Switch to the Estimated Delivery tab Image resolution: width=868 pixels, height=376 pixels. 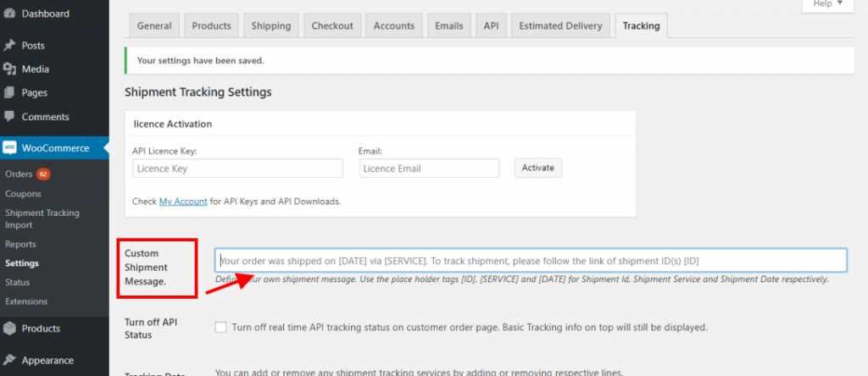click(561, 25)
